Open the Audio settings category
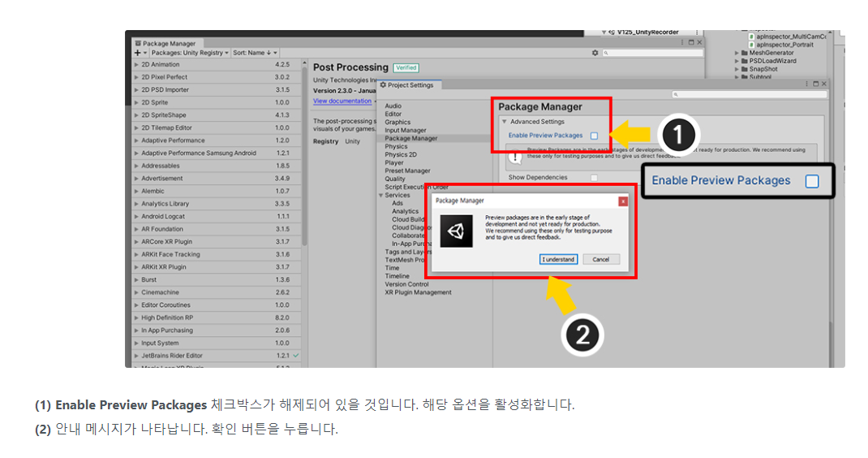 [393, 106]
